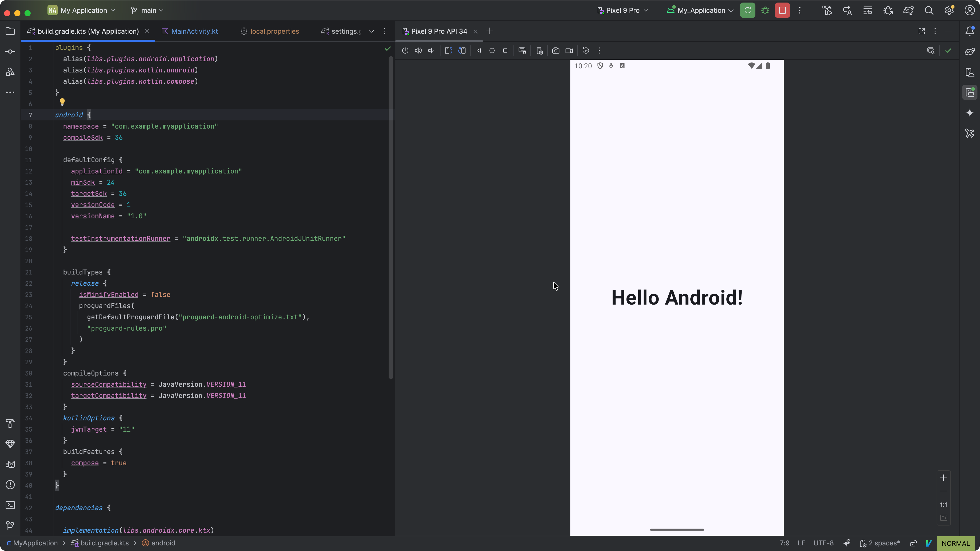Viewport: 980px width, 551px height.
Task: Toggle the Project folder panel
Action: pos(10,31)
